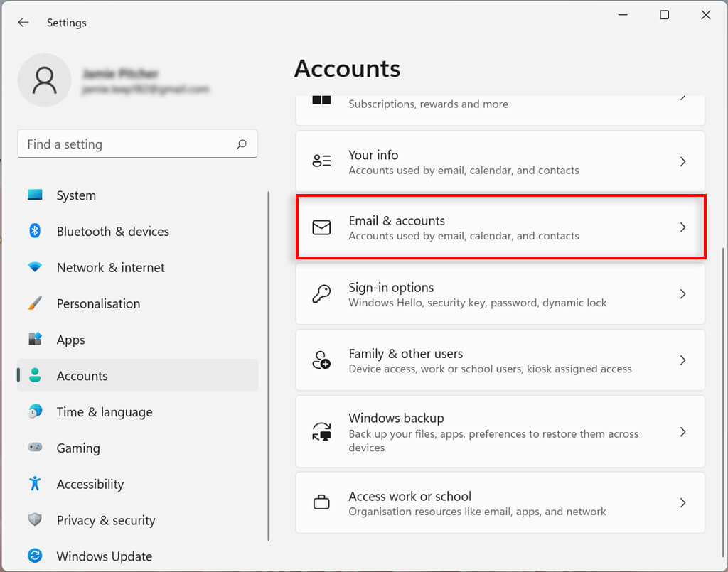Click the Accessibility figure icon

[35, 484]
